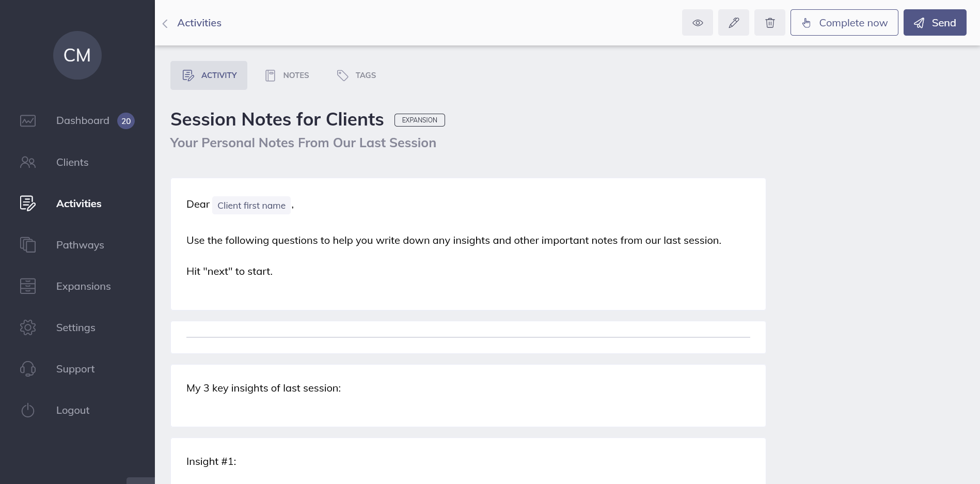
Task: Open the Tags tab
Action: [x=356, y=75]
